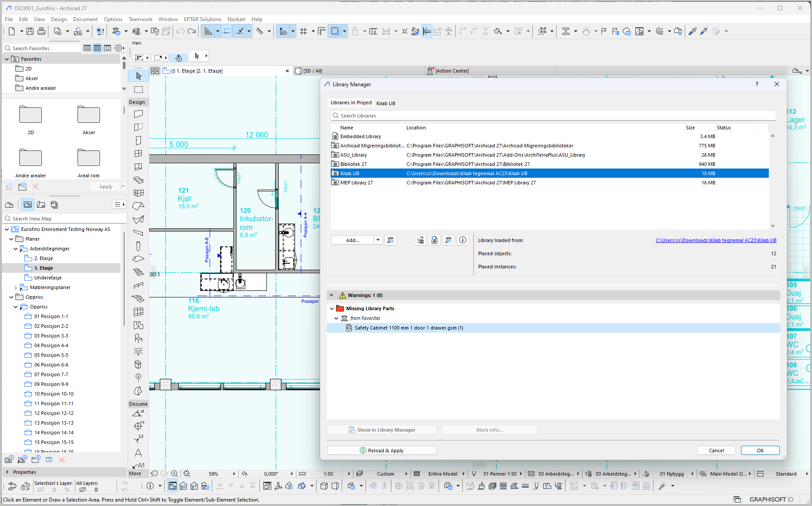
Task: Open the Kilab LIB folder path link
Action: pos(716,240)
